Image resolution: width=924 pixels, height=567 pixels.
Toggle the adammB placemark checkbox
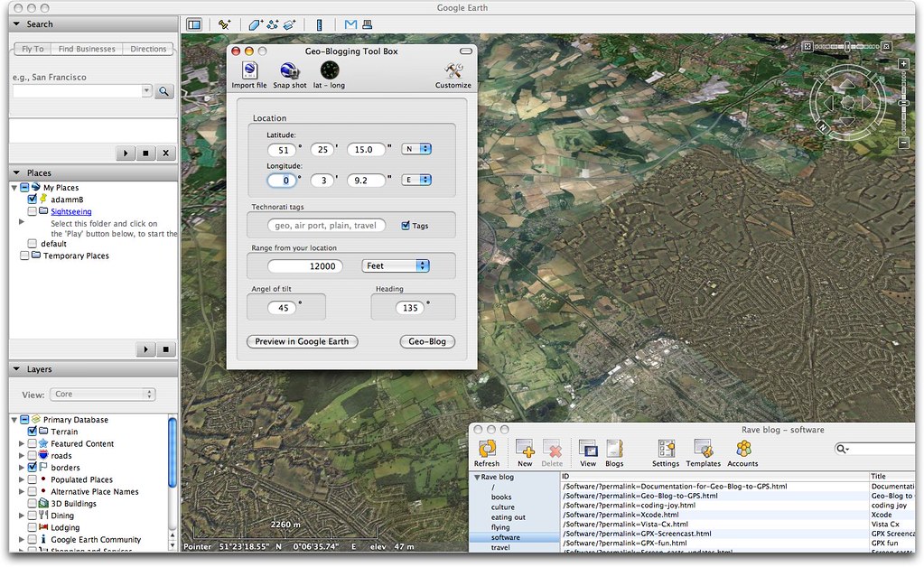coord(33,199)
